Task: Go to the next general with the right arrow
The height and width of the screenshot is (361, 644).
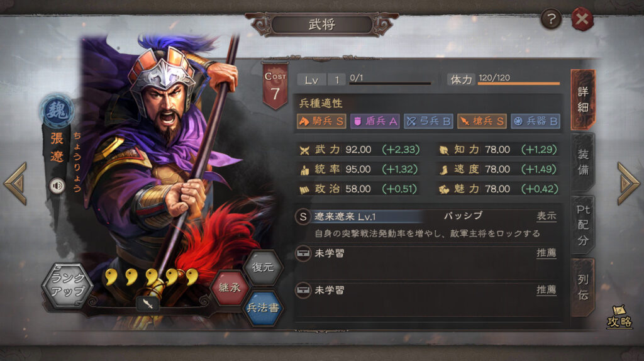Action: click(x=628, y=184)
